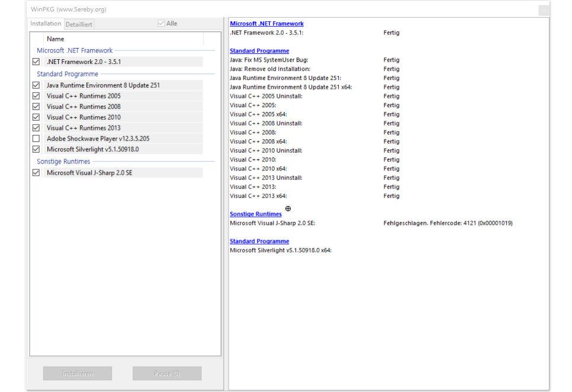The height and width of the screenshot is (392, 572).
Task: Collapse the Sonstige Runtimes list group
Action: (x=63, y=161)
